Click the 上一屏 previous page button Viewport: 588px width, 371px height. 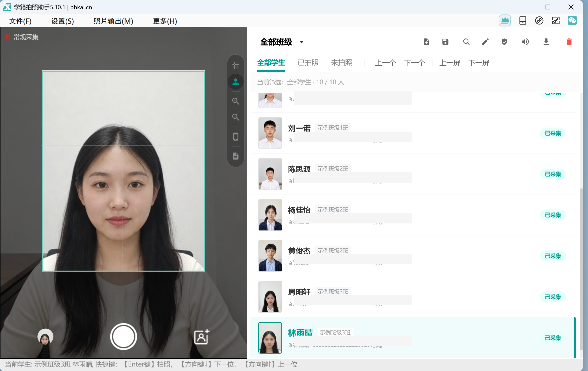coord(450,63)
